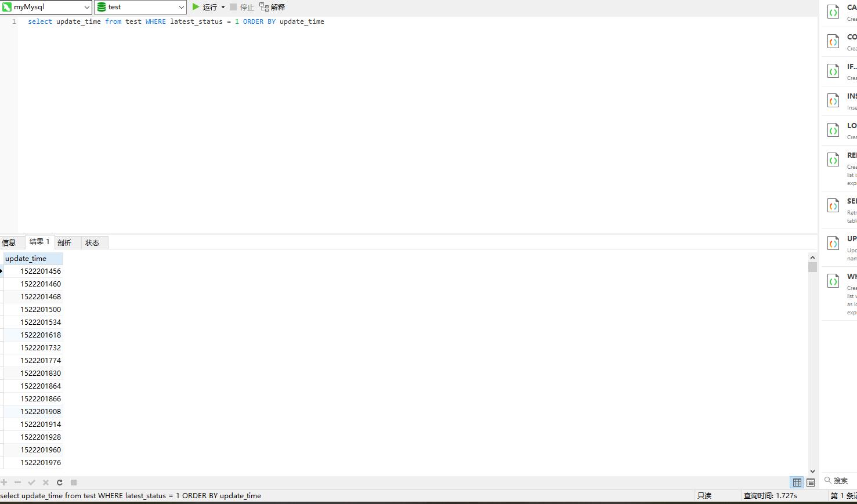
Task: Select the cell 1522201928
Action: point(33,437)
